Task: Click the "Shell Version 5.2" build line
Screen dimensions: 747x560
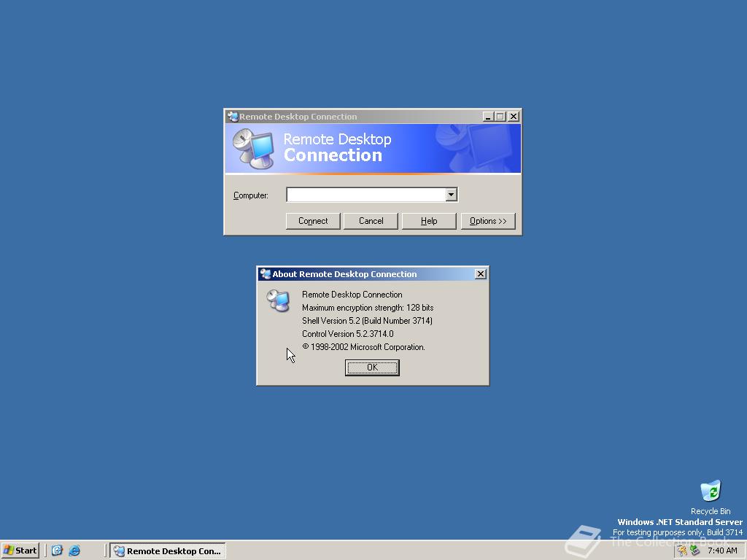Action: coord(368,321)
